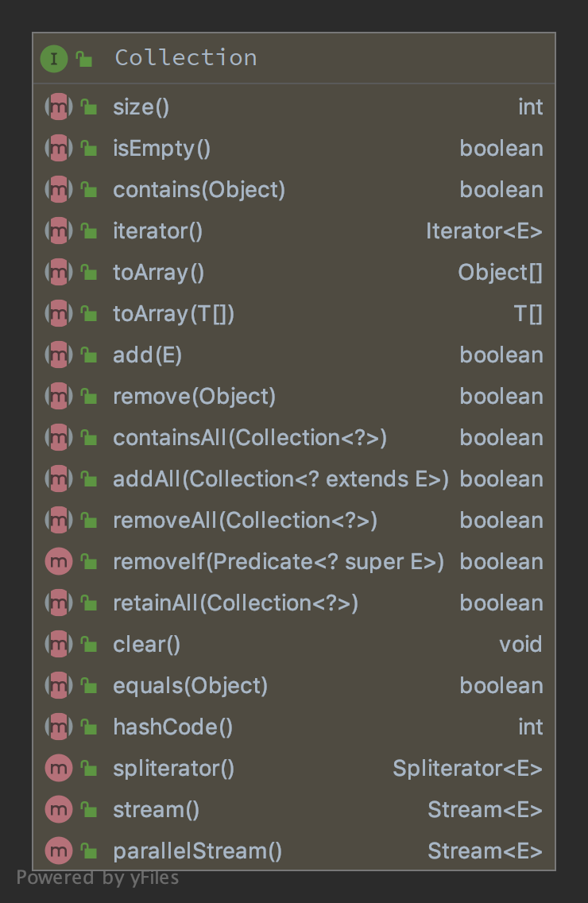Click the public lock icon next to Collection title
The width and height of the screenshot is (588, 903).
tap(84, 59)
